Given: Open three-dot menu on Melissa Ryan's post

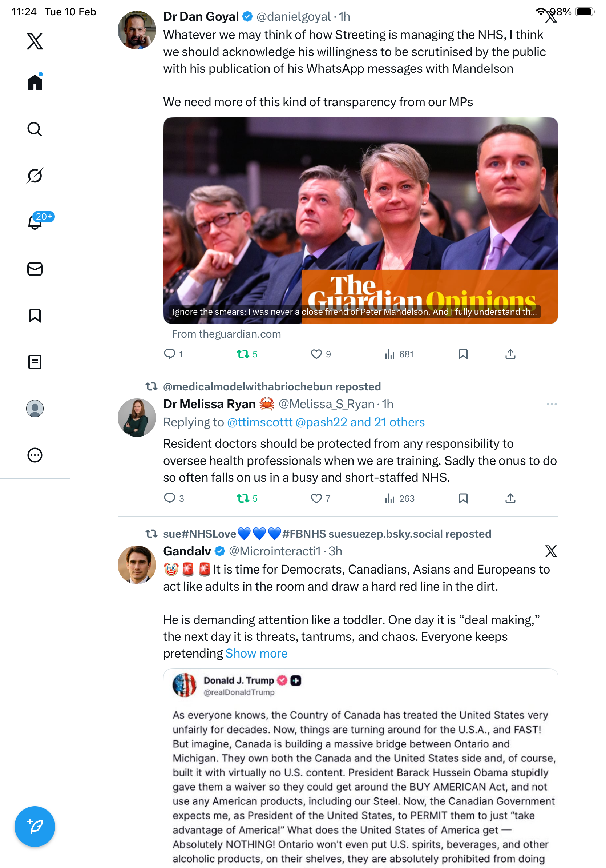Looking at the screenshot, I should coord(551,404).
